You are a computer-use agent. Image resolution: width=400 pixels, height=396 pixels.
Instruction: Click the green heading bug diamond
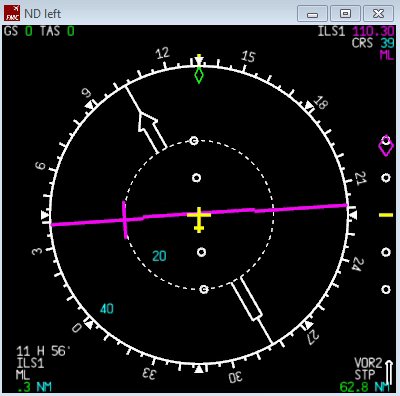point(199,75)
